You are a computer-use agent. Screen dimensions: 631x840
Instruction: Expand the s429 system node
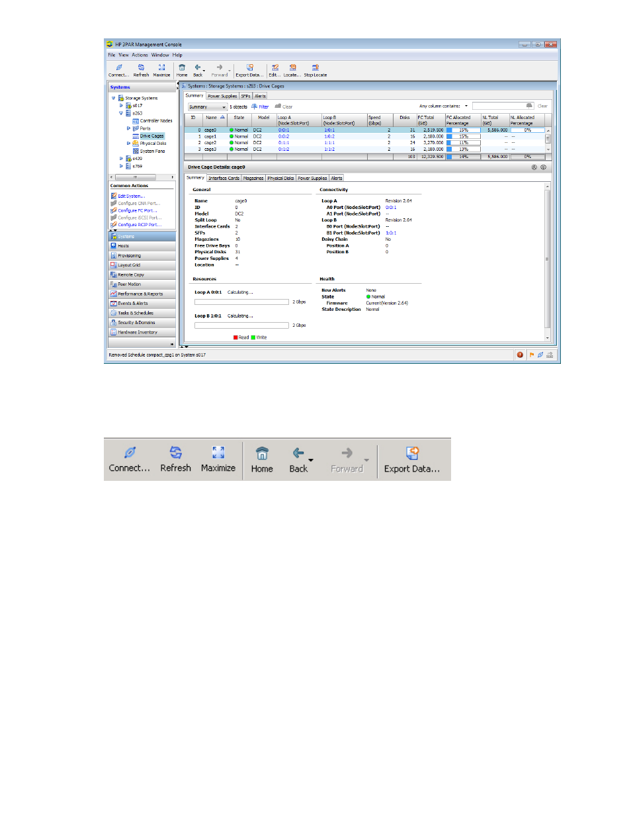point(121,159)
